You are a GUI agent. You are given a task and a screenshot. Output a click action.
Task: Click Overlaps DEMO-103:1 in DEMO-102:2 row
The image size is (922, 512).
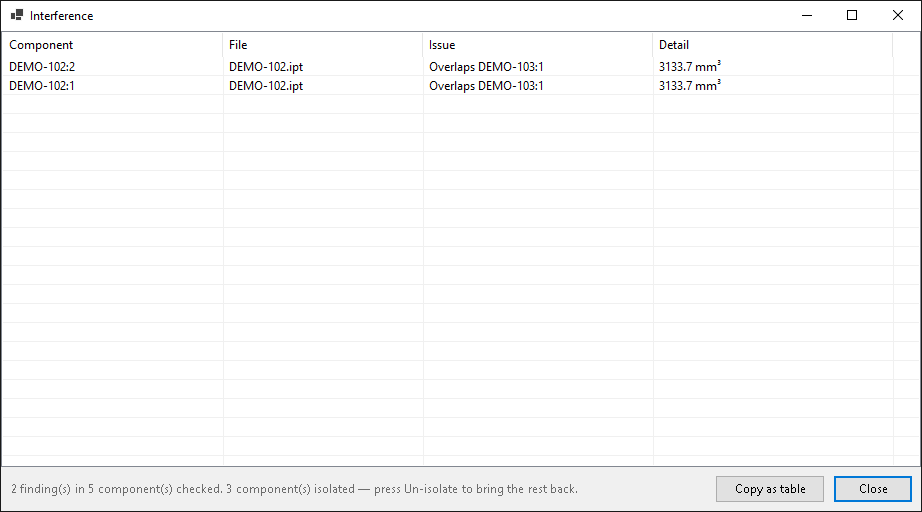click(486, 66)
